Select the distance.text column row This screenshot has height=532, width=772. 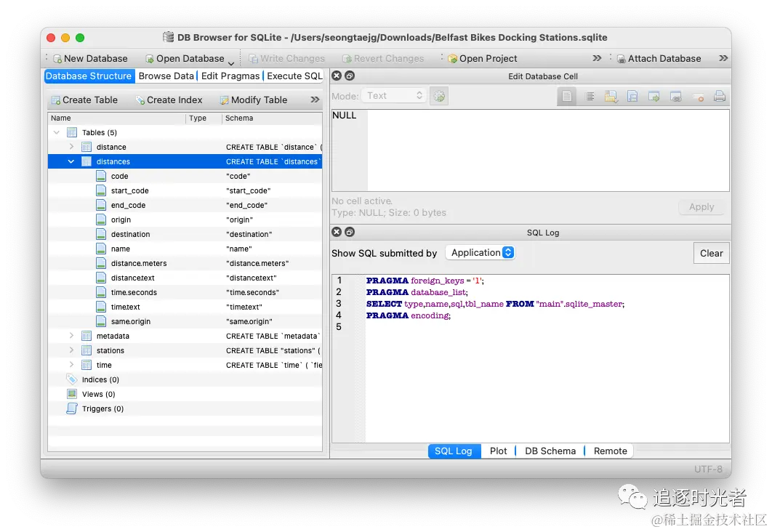point(185,278)
